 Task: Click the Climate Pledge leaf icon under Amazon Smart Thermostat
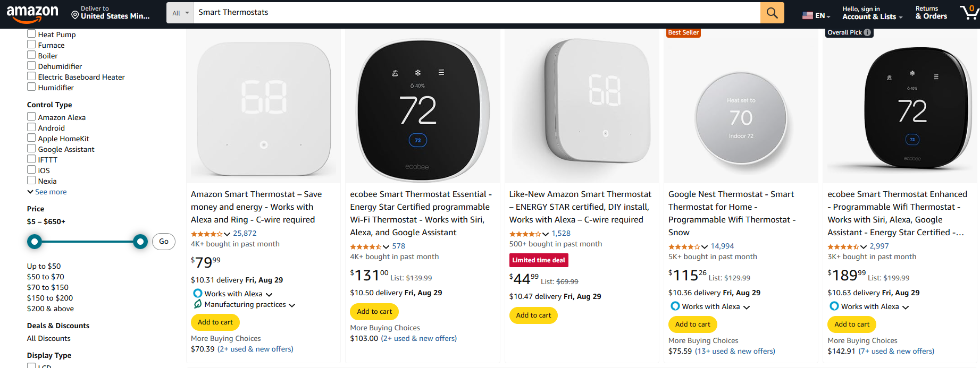[x=197, y=304]
